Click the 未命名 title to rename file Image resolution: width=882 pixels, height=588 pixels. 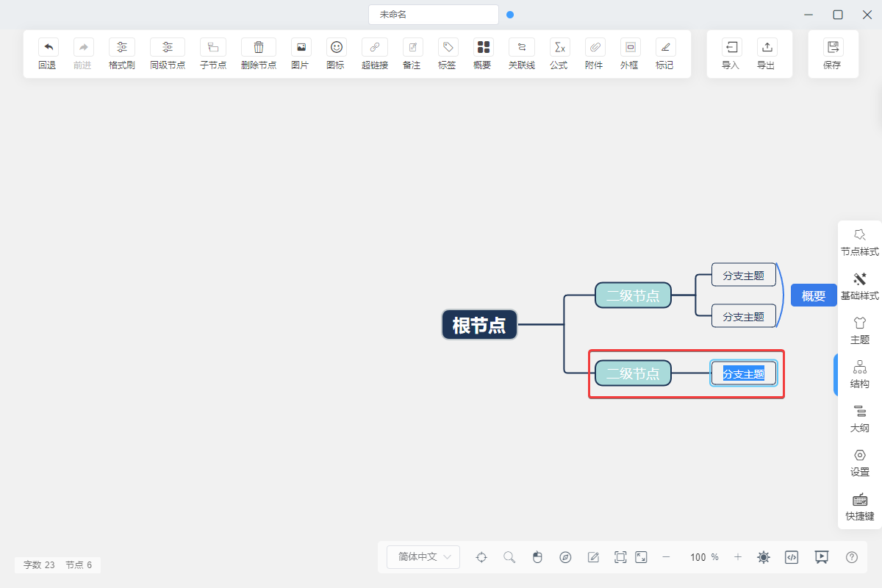click(433, 14)
